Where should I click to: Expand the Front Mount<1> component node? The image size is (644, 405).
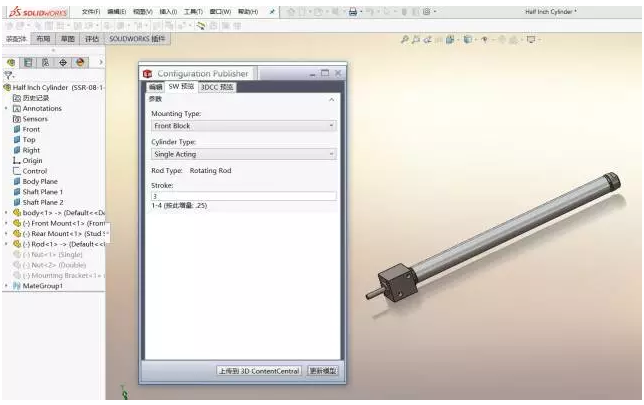tap(6, 223)
